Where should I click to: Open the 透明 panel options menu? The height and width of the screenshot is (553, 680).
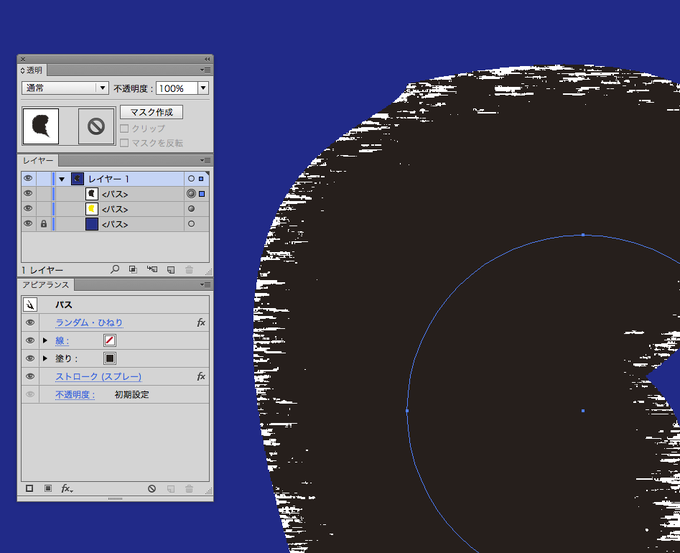point(205,70)
